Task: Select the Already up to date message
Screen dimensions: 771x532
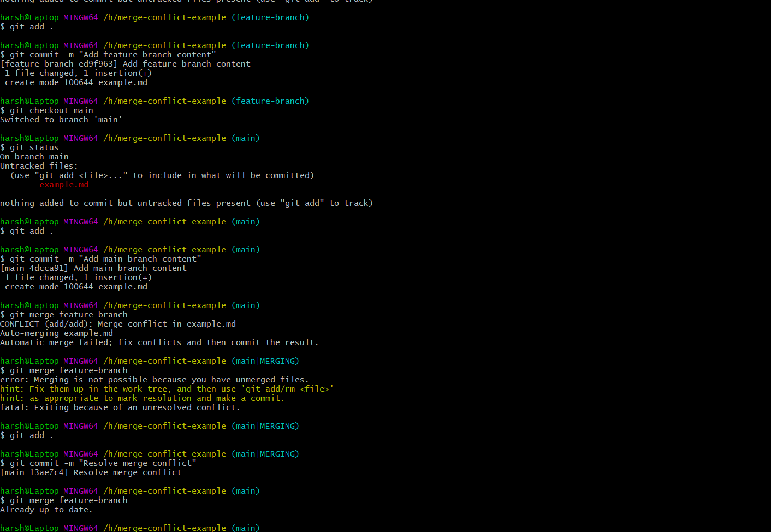Action: (x=45, y=509)
